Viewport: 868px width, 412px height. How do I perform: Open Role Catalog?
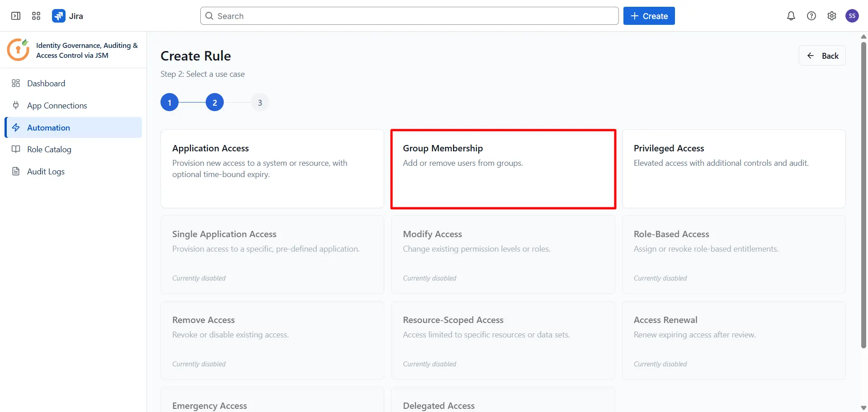73,149
